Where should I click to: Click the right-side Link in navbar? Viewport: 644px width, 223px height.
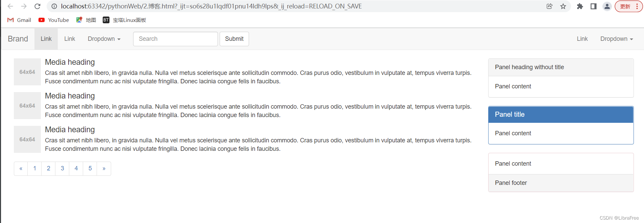point(582,39)
